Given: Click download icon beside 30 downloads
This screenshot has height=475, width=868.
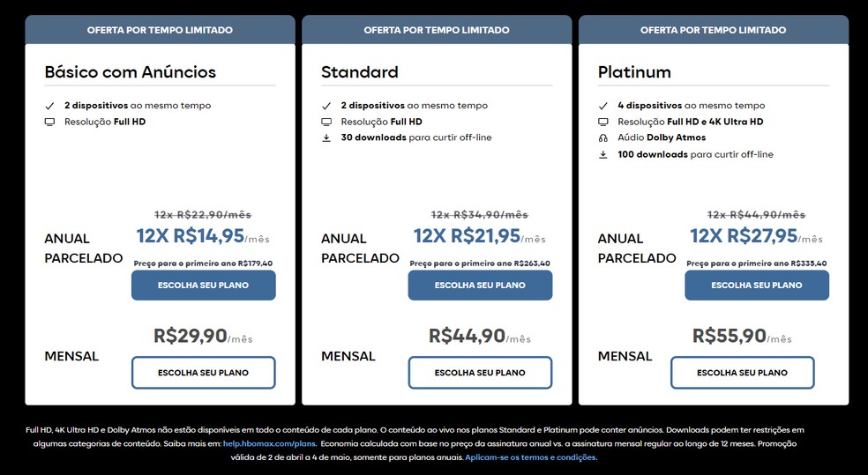Looking at the screenshot, I should click(x=326, y=138).
